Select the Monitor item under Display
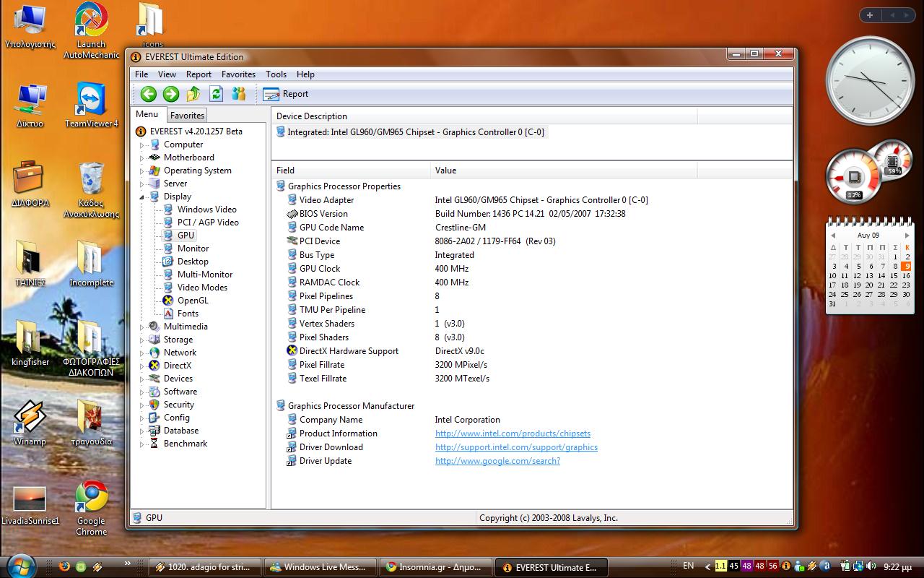This screenshot has height=578, width=924. pos(193,249)
